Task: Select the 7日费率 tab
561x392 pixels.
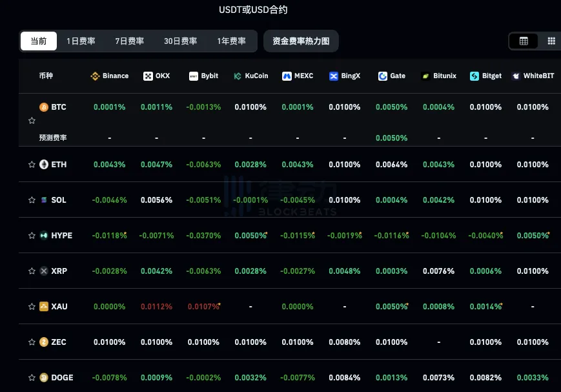Action: 130,41
